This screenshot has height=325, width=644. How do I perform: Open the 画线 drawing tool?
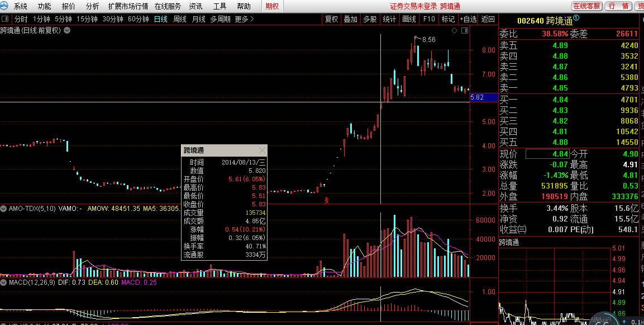click(x=409, y=19)
